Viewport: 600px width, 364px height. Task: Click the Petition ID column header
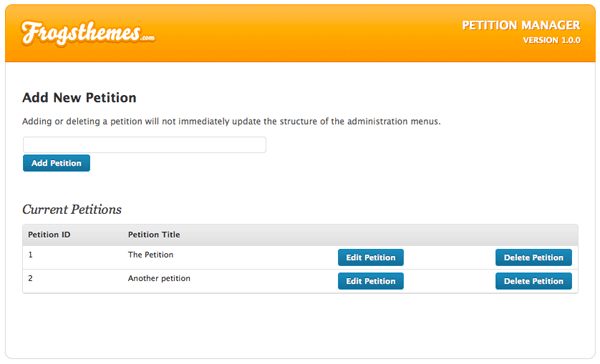[49, 235]
